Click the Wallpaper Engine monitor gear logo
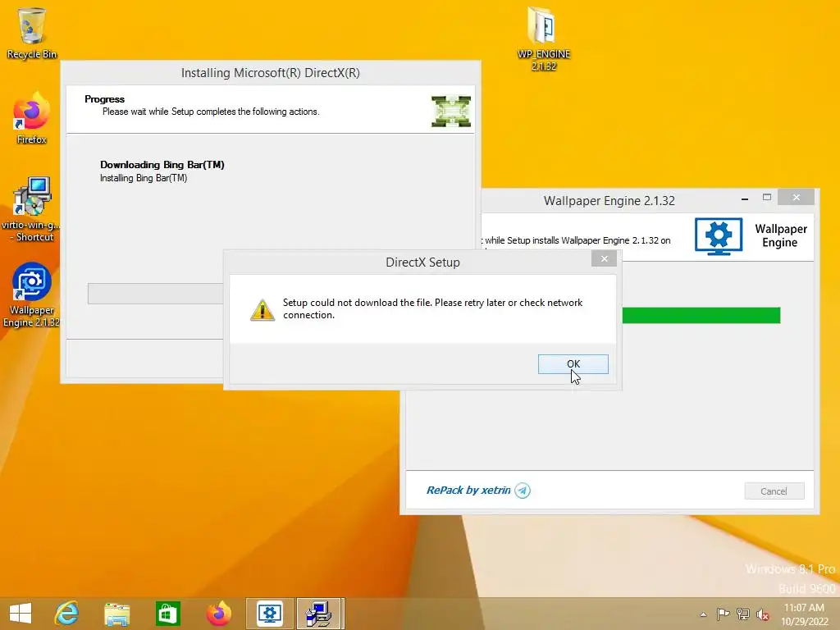Image resolution: width=840 pixels, height=630 pixels. coord(719,235)
